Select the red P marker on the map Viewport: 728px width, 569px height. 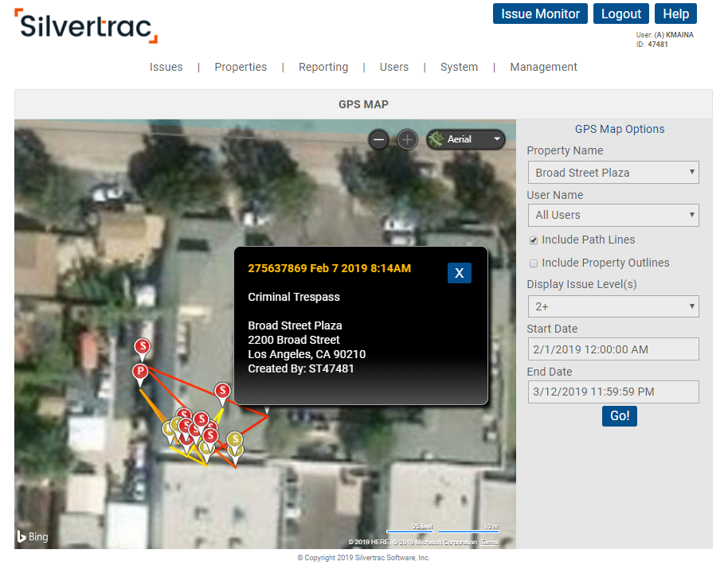point(140,371)
